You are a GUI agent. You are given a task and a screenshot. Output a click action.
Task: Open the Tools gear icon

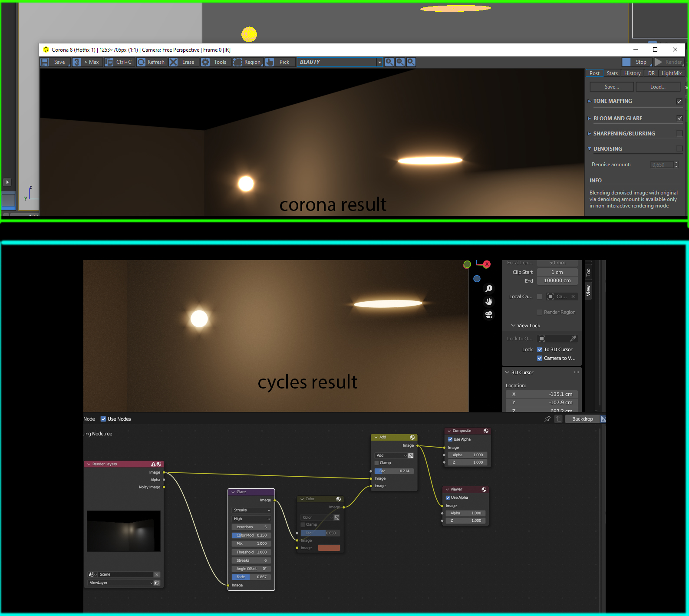pyautogui.click(x=205, y=62)
